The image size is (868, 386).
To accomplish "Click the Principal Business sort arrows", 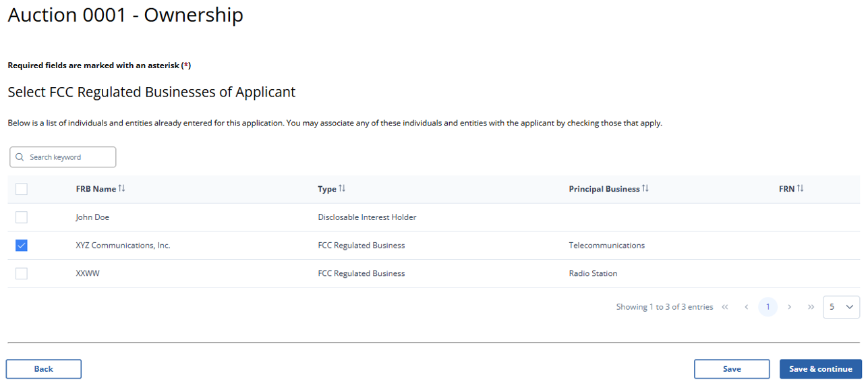I will click(x=645, y=189).
